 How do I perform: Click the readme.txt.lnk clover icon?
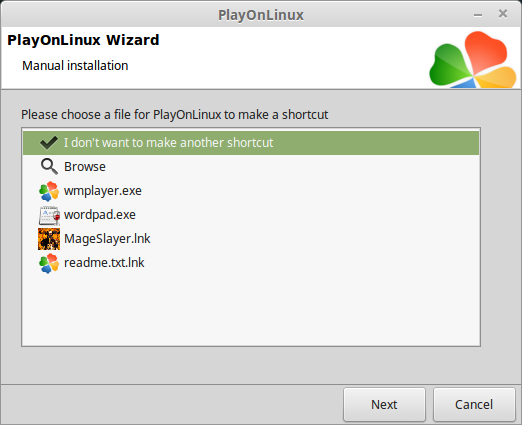(49, 263)
